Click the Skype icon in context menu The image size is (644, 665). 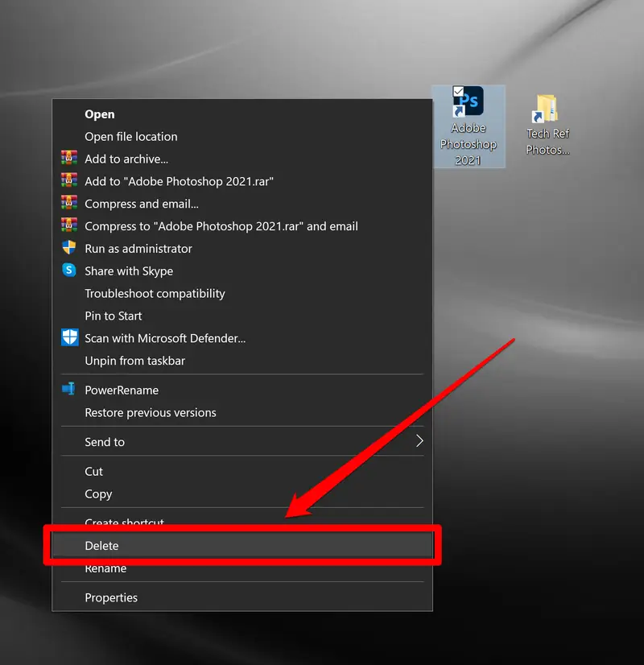pos(69,271)
